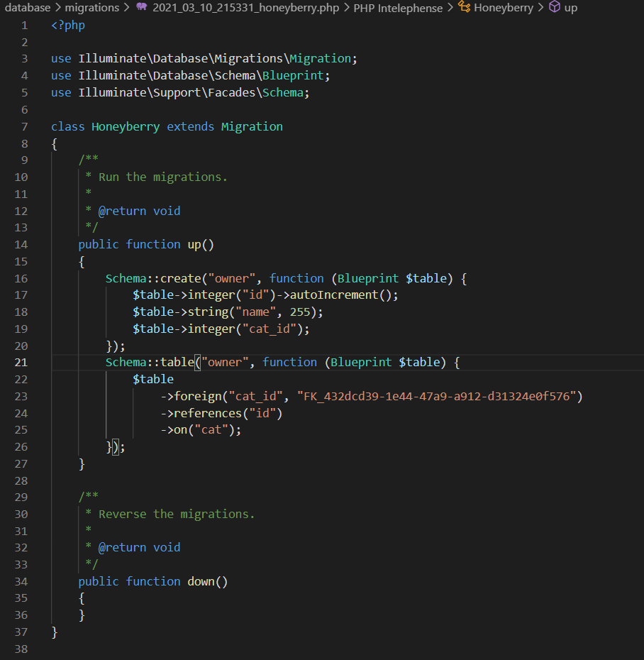Image resolution: width=644 pixels, height=660 pixels.
Task: Expand chevron after 'Honeyberry' breadcrumb
Action: point(541,8)
